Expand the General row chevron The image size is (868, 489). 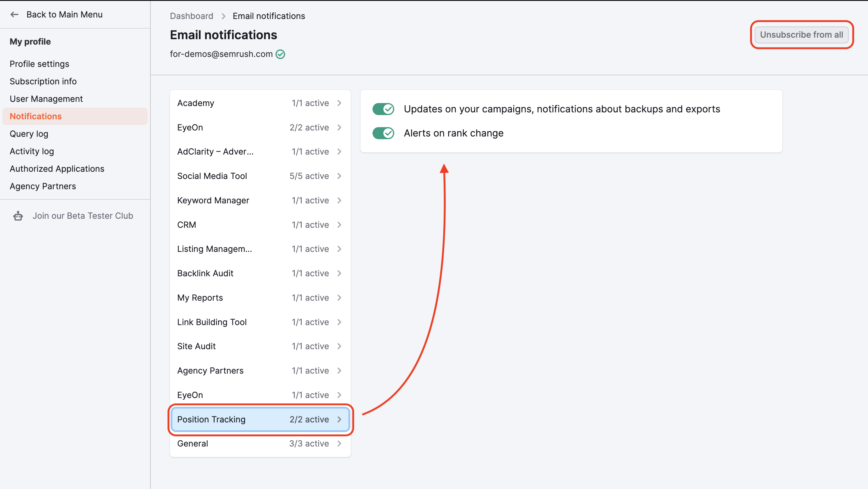[x=339, y=444]
